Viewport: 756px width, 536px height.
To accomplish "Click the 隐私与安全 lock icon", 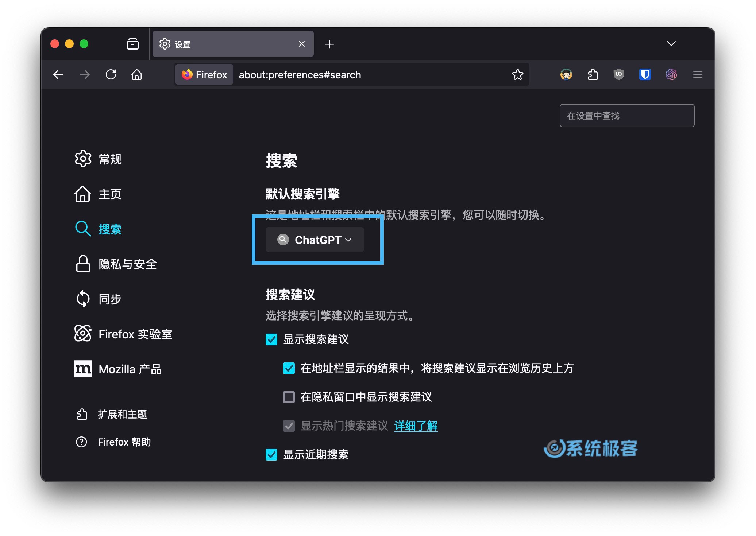I will (x=83, y=264).
